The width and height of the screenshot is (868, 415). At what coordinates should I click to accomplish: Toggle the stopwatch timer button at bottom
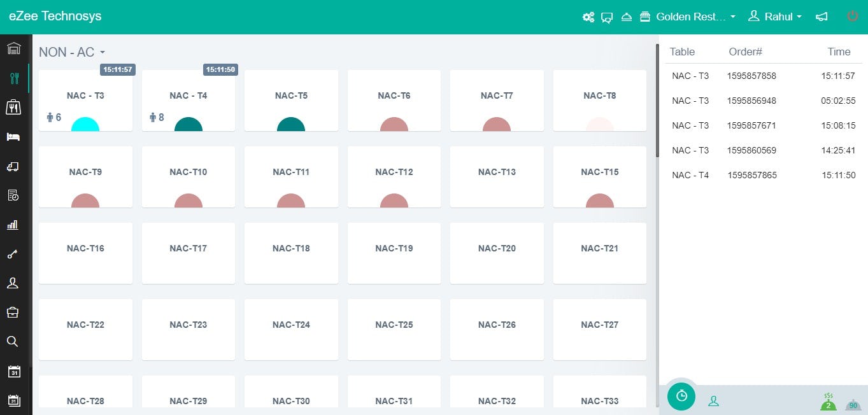click(681, 396)
